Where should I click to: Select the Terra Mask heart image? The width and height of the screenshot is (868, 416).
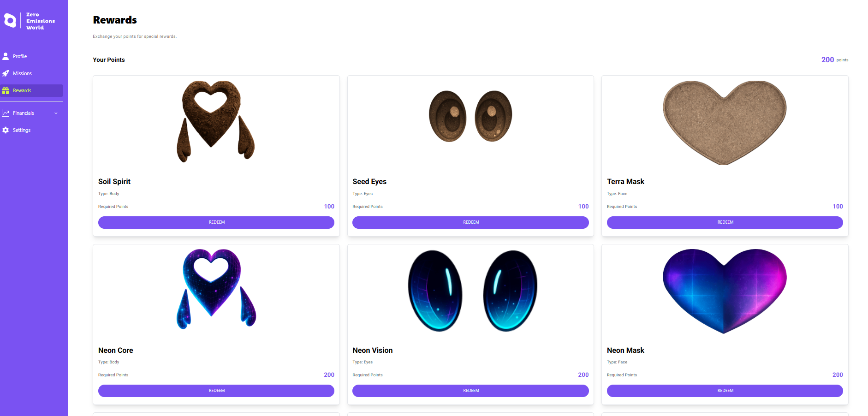coord(725,122)
